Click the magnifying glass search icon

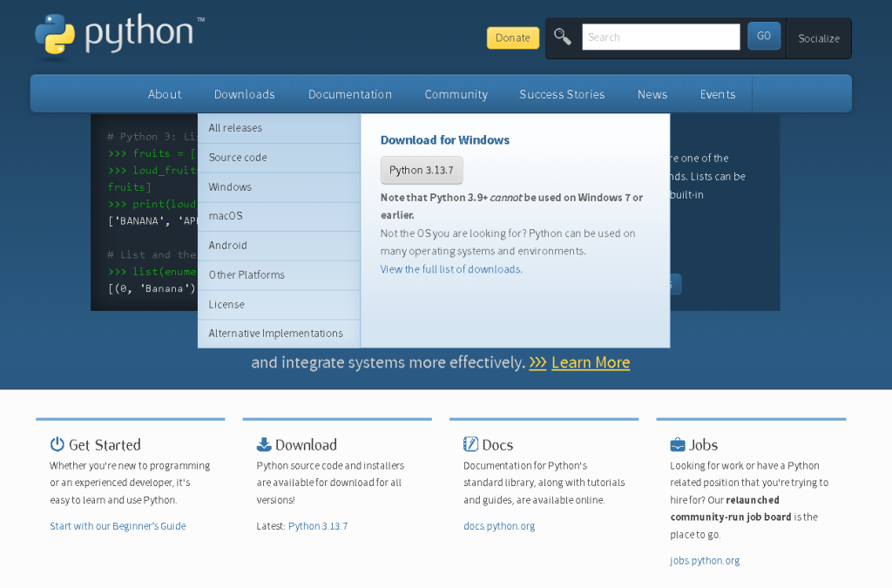563,37
